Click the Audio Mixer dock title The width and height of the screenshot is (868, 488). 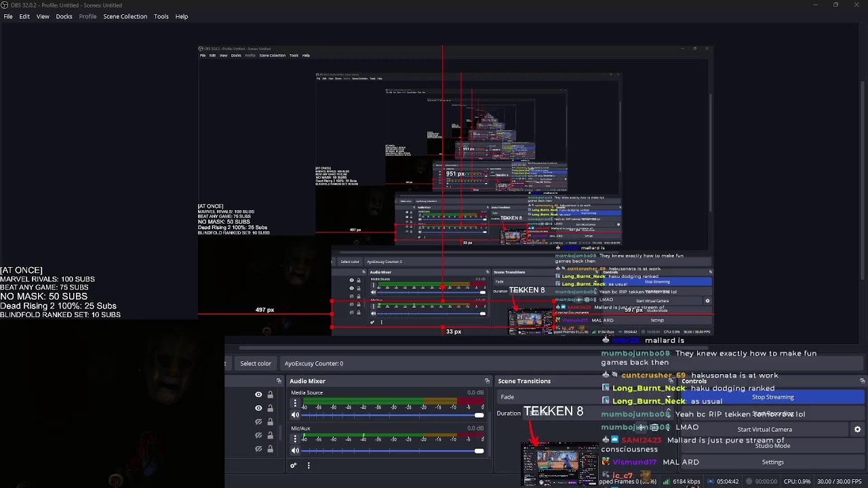coord(307,381)
